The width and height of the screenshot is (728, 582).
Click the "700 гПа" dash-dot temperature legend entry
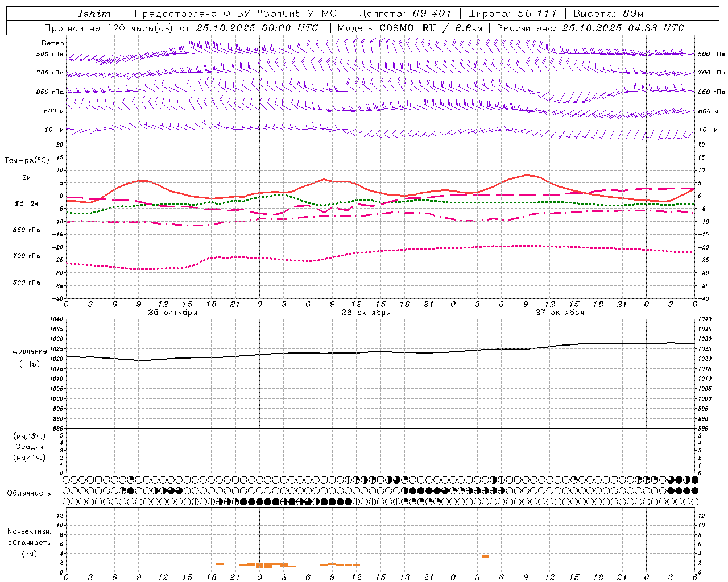[27, 256]
